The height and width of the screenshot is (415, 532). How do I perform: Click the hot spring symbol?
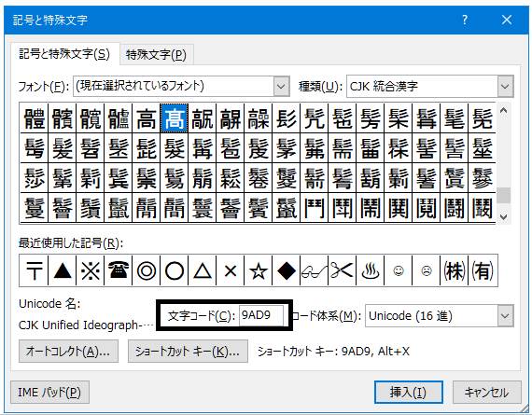click(370, 270)
